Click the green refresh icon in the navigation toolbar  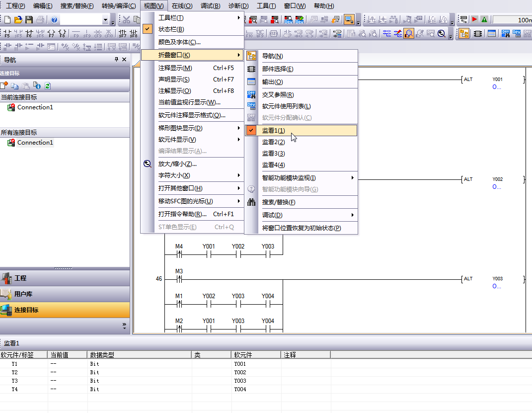pos(48,86)
